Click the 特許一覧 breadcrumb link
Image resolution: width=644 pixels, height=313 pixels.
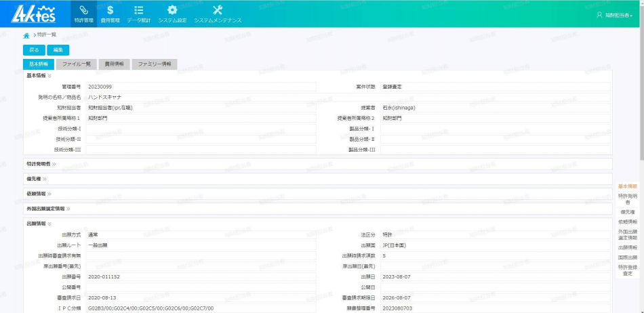coord(47,35)
